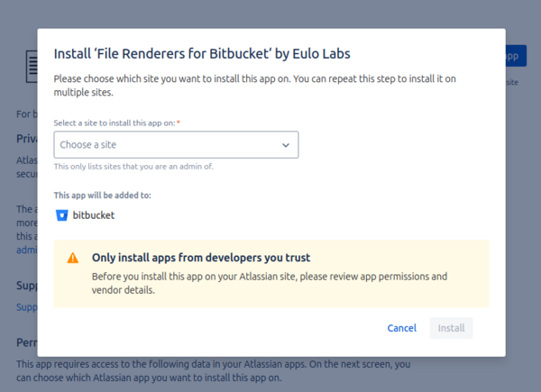Click 'This app will be added to' label
Screen dimensions: 541x392
(x=102, y=195)
